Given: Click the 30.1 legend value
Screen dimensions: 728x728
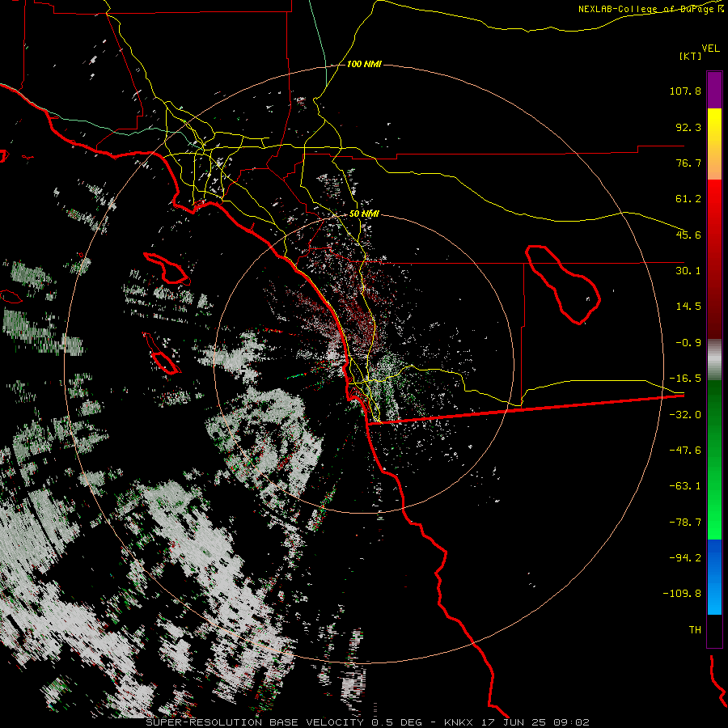Looking at the screenshot, I should tap(688, 271).
